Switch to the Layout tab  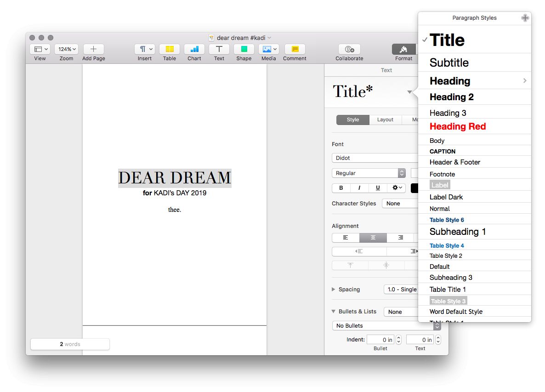pos(385,120)
